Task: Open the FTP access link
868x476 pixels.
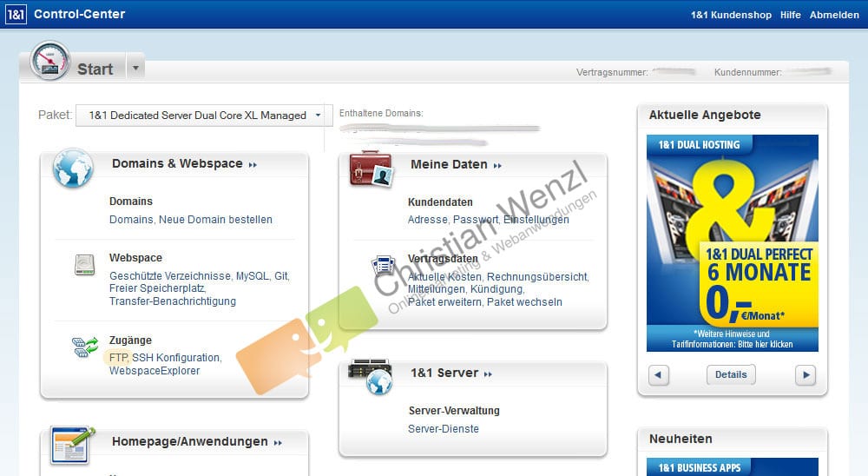Action: tap(118, 357)
